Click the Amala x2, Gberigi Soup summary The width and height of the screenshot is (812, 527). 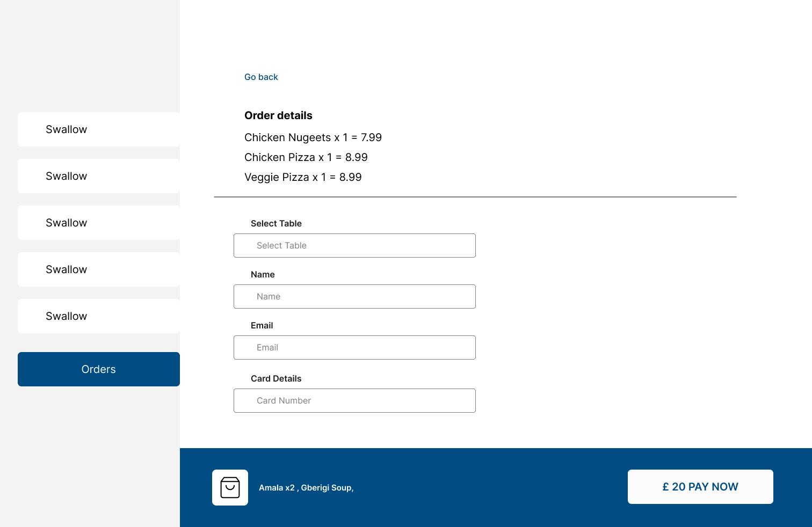[x=306, y=488]
